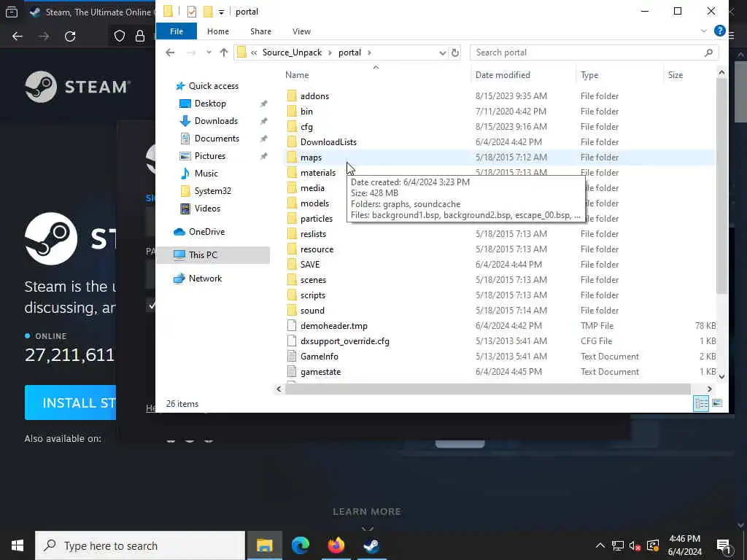
Task: Select Network in navigation pane
Action: (x=205, y=279)
